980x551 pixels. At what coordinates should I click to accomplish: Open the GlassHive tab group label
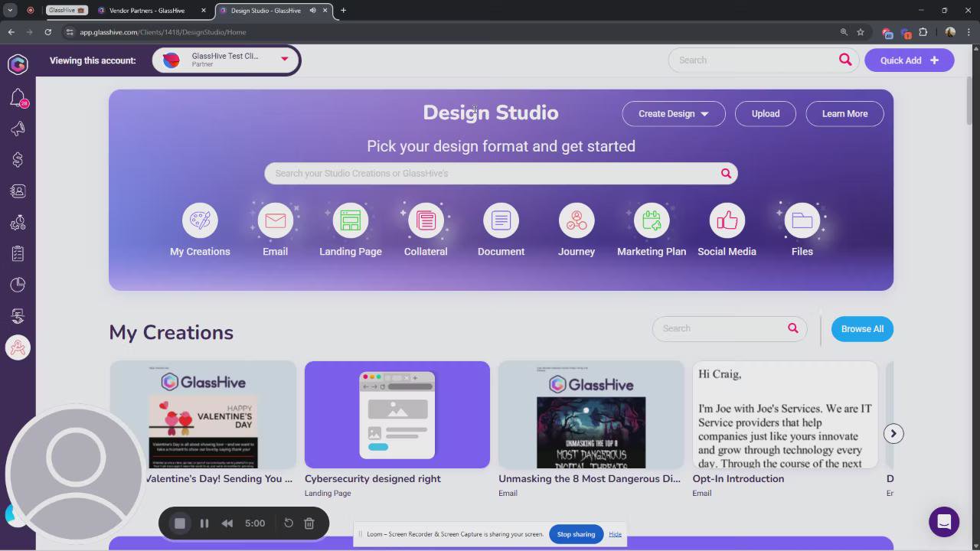pos(67,11)
